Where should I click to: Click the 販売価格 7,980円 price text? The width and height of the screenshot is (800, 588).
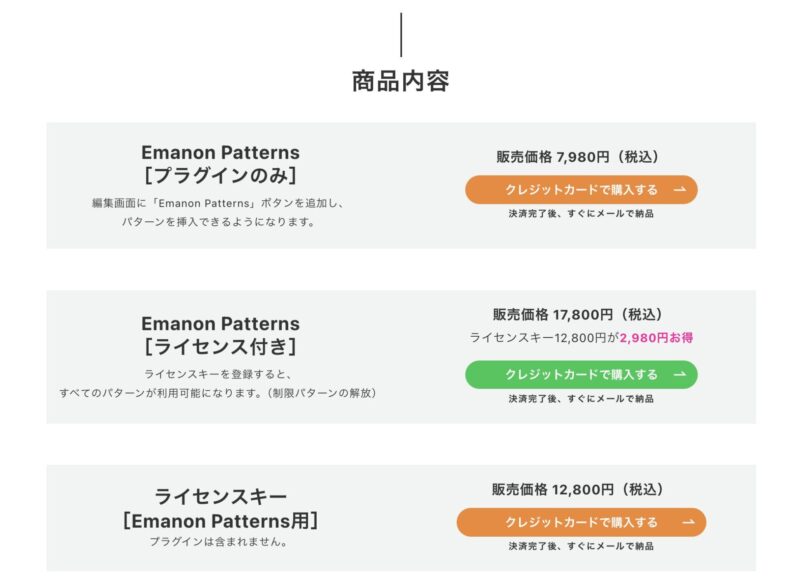point(578,153)
